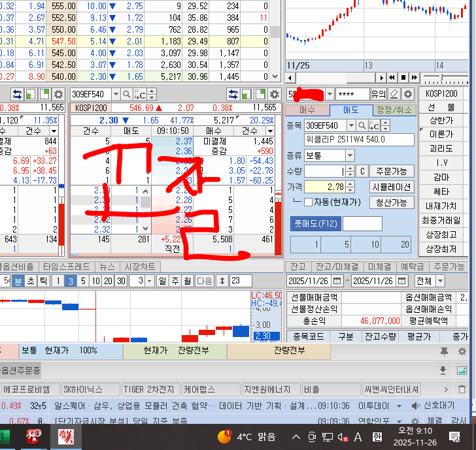Click the magnifier search icon beside 종목 309EF540

pyautogui.click(x=361, y=125)
